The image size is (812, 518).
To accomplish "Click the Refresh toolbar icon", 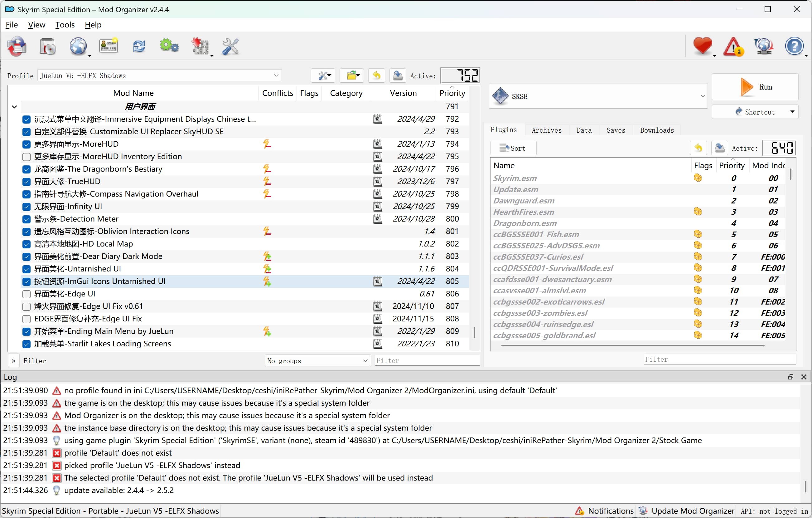I will (139, 46).
